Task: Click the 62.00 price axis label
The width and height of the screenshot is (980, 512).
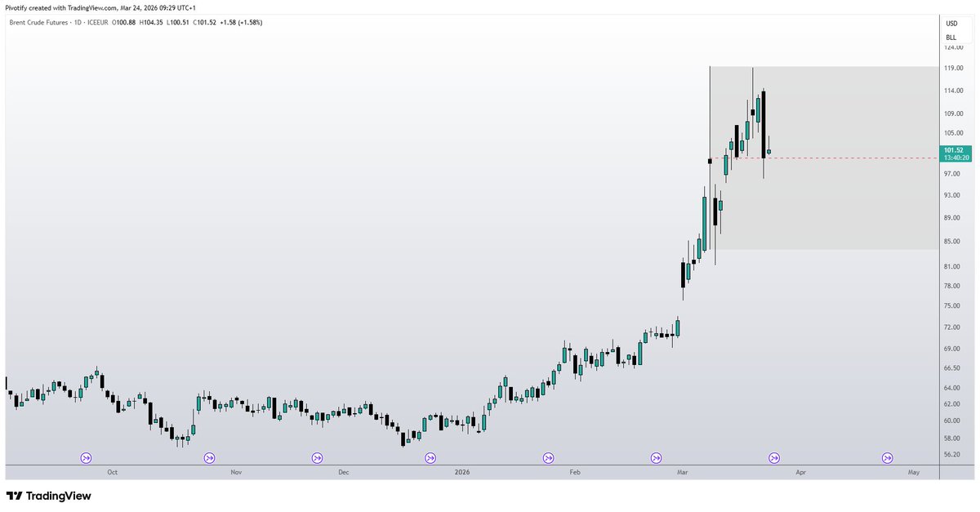Action: click(952, 404)
